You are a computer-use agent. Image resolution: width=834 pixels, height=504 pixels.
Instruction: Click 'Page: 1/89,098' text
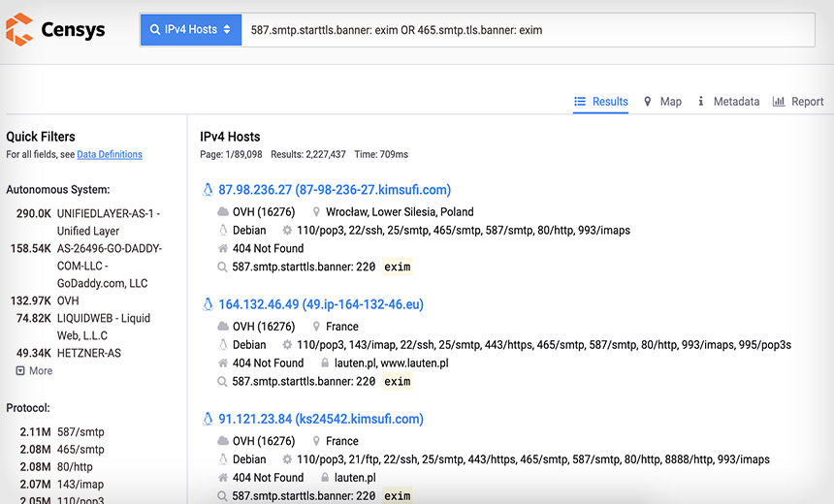pos(231,155)
